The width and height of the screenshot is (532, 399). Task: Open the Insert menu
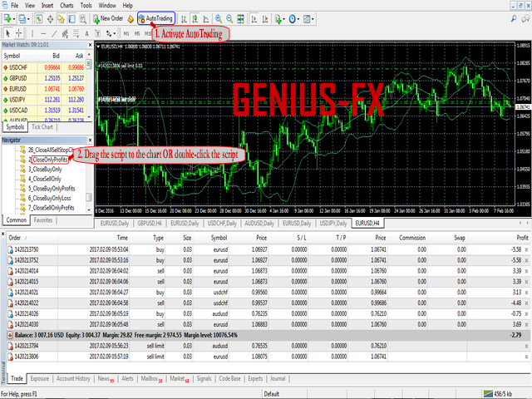47,6
